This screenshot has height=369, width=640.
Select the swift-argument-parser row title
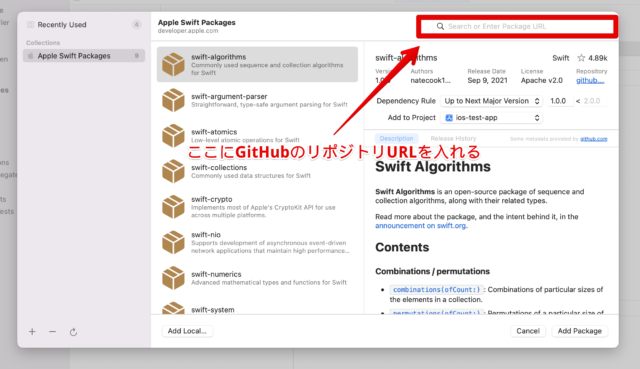pyautogui.click(x=229, y=96)
